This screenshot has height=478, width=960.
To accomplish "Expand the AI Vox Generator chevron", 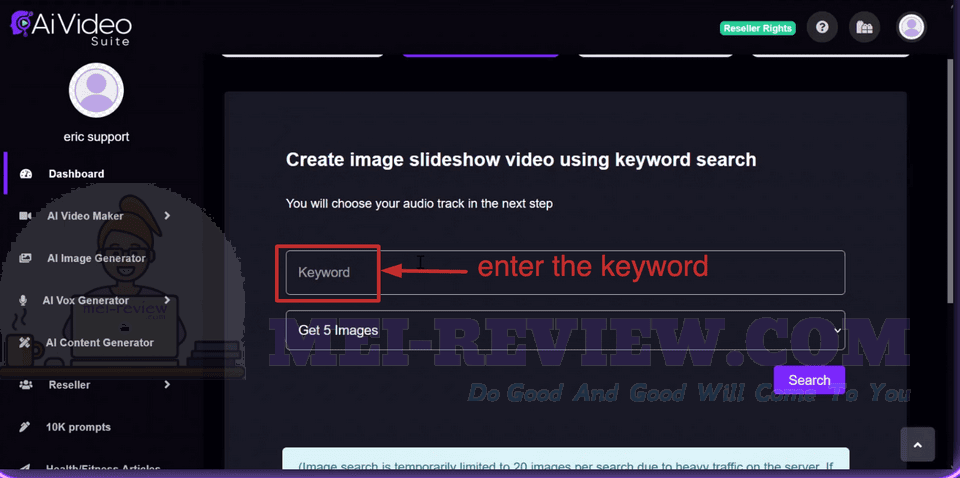I will click(x=167, y=300).
